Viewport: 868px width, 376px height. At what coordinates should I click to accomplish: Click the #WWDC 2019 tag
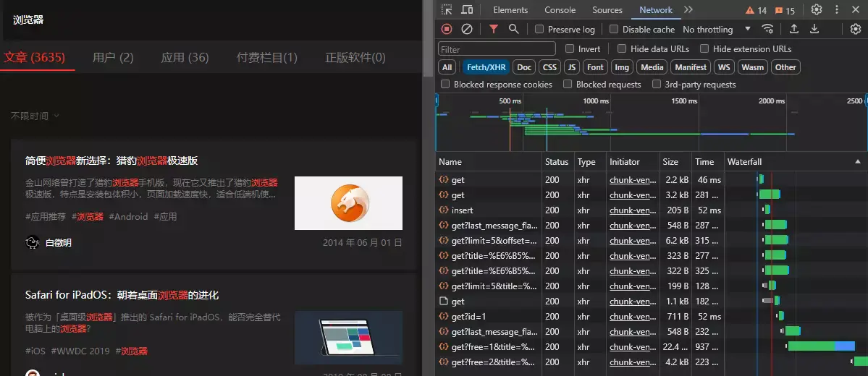(x=80, y=351)
